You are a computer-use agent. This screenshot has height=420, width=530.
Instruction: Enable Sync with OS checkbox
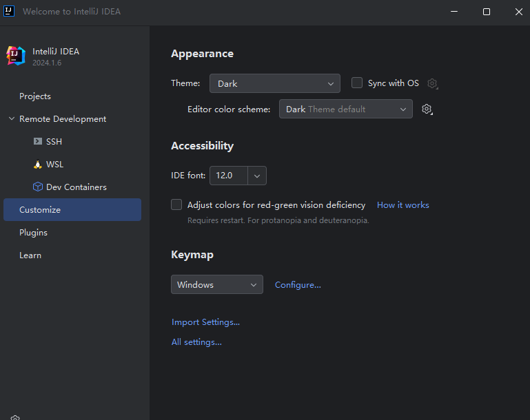[357, 83]
